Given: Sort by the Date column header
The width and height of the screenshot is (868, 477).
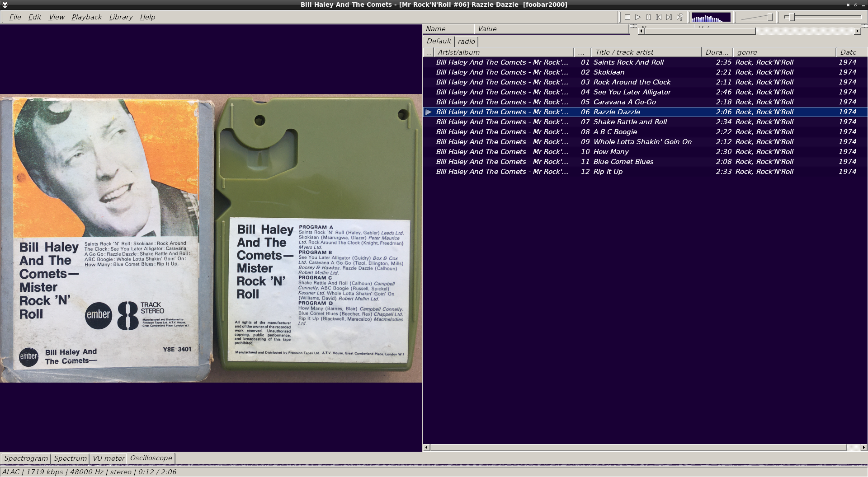Looking at the screenshot, I should [x=852, y=52].
